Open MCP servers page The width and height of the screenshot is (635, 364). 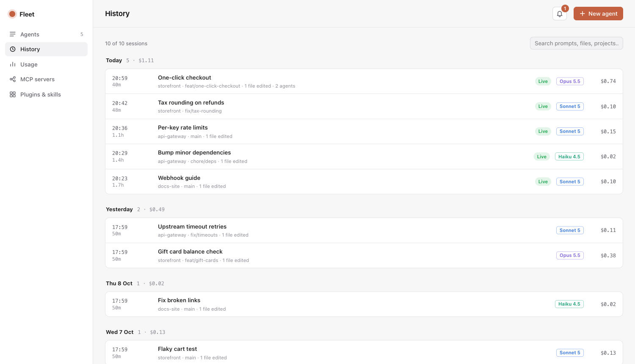point(46,79)
